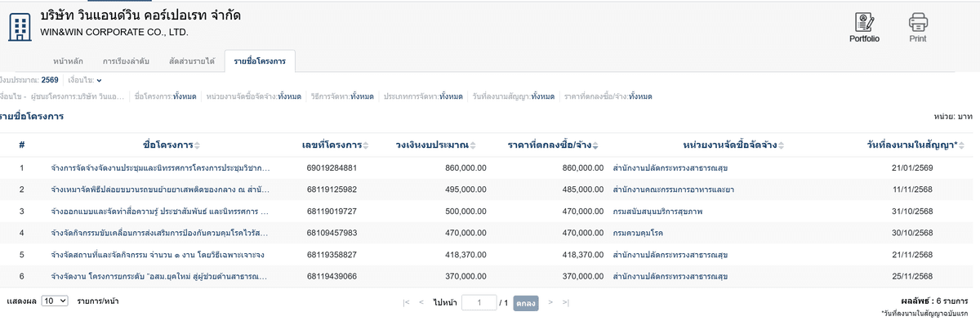Click contract date 31/10/2568
Screen dimensions: 980x321
(912, 211)
